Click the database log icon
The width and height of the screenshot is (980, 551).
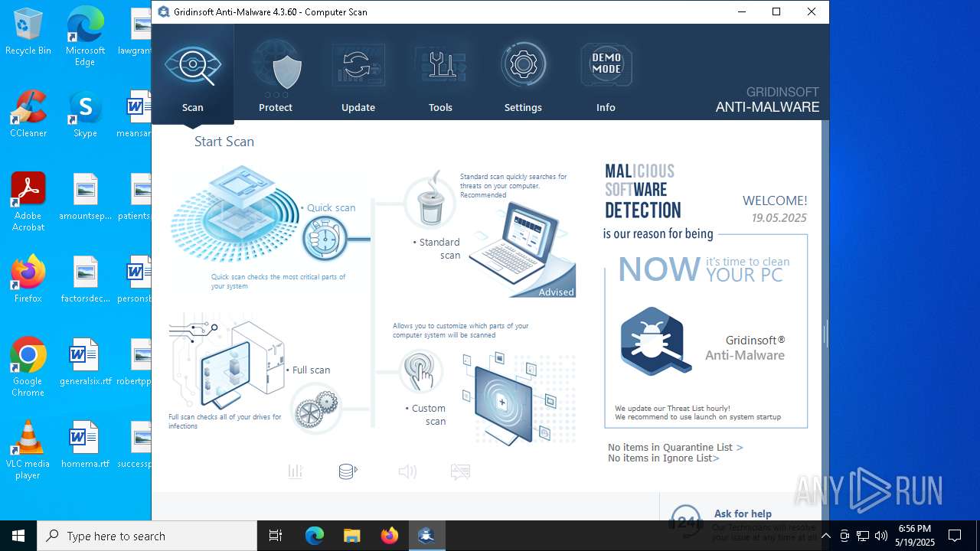pyautogui.click(x=348, y=471)
